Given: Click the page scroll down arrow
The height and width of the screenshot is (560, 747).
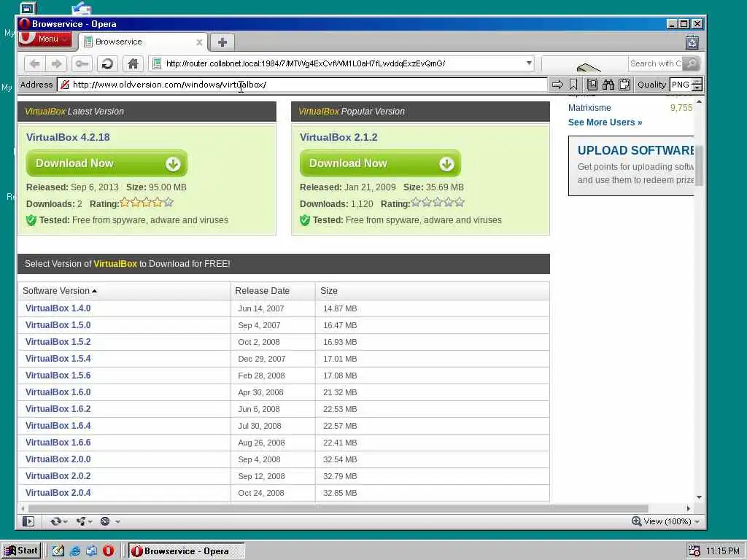Looking at the screenshot, I should tap(699, 497).
